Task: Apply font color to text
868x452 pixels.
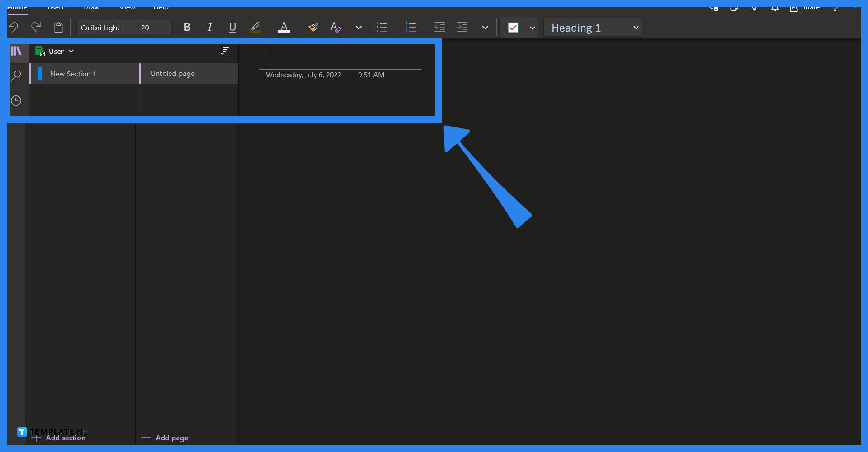Action: pyautogui.click(x=283, y=27)
